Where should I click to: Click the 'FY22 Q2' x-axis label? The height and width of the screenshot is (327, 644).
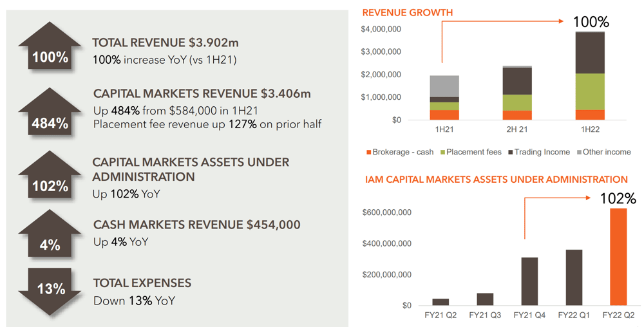618,315
